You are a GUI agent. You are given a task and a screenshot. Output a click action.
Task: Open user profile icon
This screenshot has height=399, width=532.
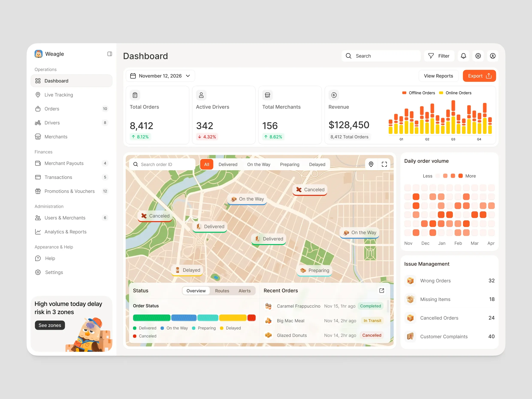click(x=493, y=56)
